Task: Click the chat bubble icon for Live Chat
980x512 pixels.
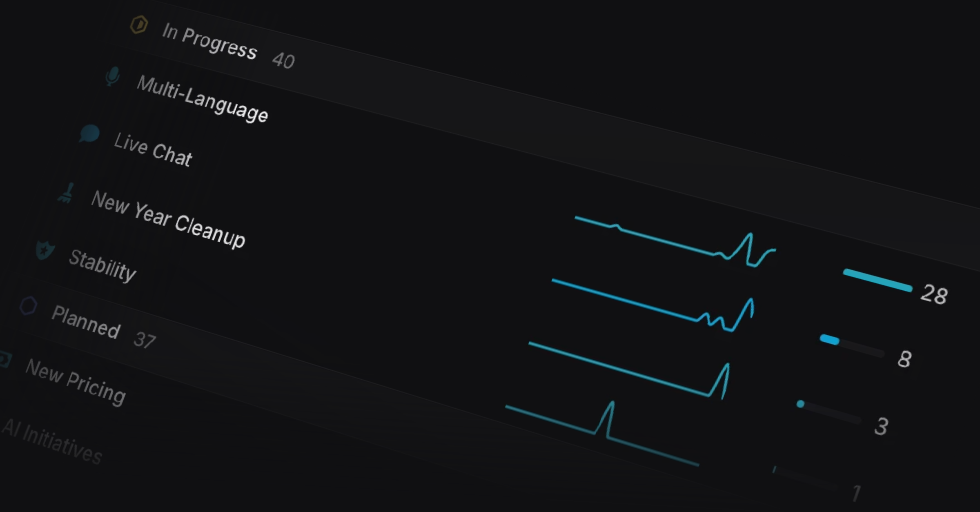Action: click(89, 134)
